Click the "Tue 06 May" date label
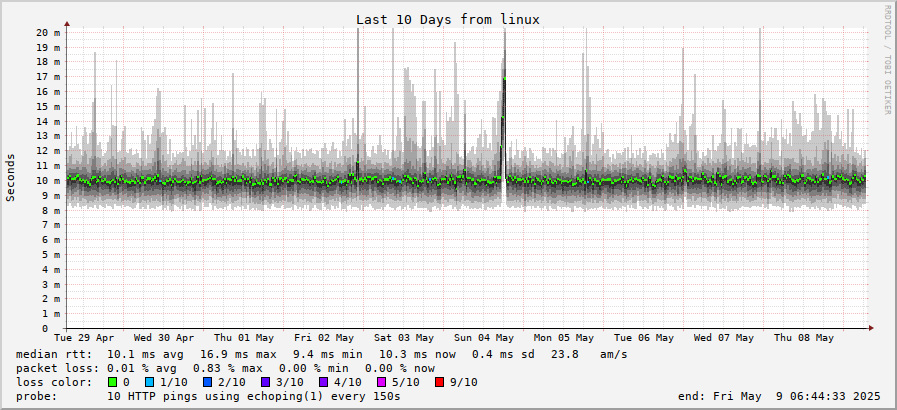Screen dimensions: 897x410 644,338
